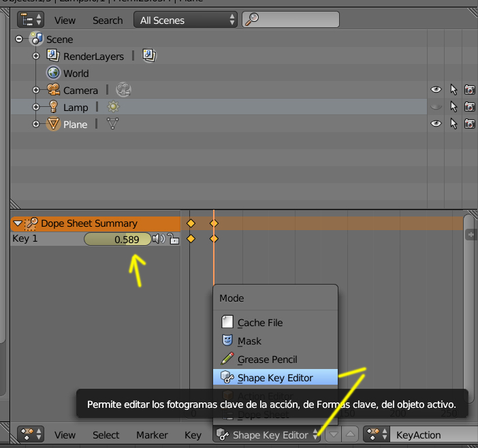Open the dope sheet Select menu
Image resolution: width=478 pixels, height=448 pixels.
pyautogui.click(x=106, y=435)
